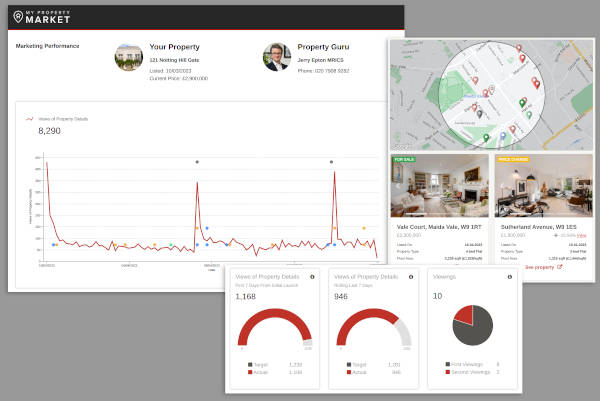The width and height of the screenshot is (600, 401).
Task: Click the 8,290 total views figure
Action: coord(49,131)
